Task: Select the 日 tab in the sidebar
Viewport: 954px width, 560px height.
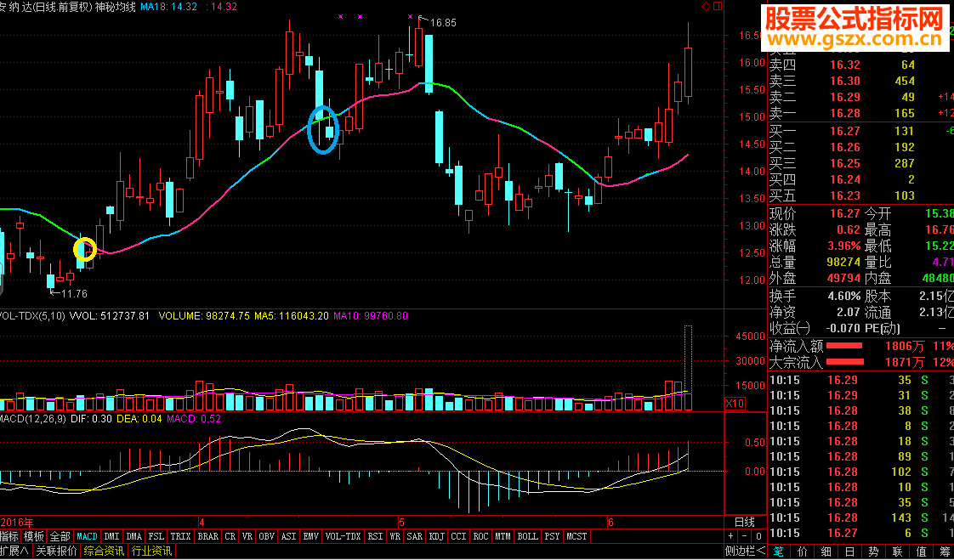Action: coord(850,552)
